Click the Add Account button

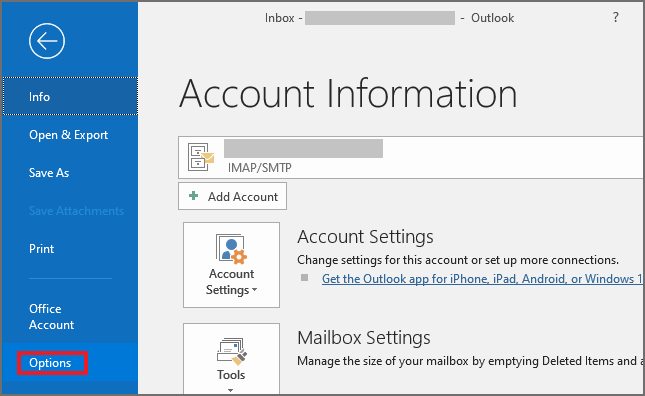coord(232,197)
